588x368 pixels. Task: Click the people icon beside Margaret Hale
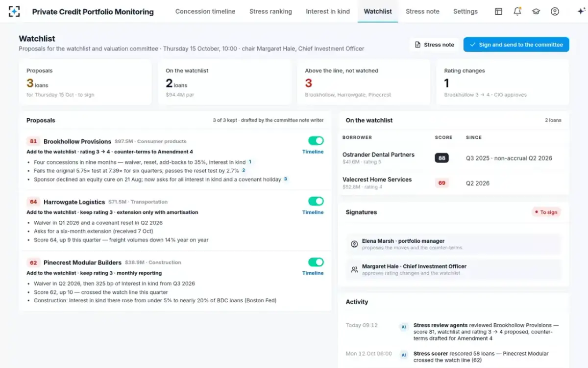[354, 269]
